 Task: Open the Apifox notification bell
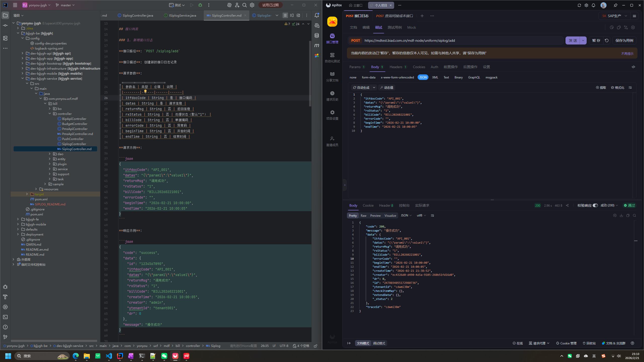point(593,5)
